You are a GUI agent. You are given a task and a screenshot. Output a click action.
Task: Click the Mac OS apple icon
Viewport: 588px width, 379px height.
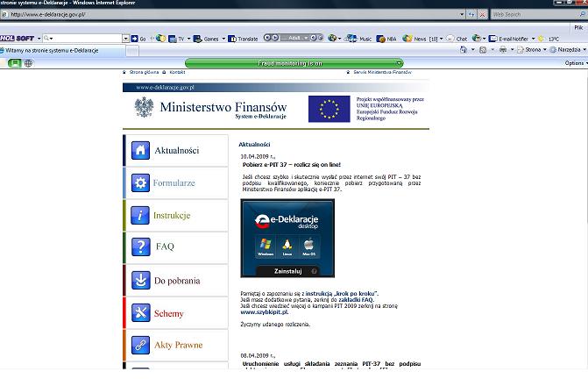(309, 246)
